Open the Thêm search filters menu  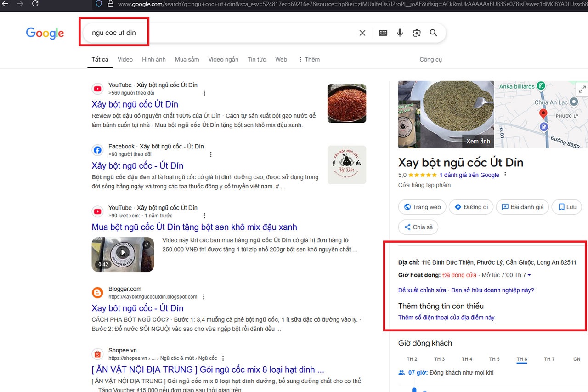[309, 59]
